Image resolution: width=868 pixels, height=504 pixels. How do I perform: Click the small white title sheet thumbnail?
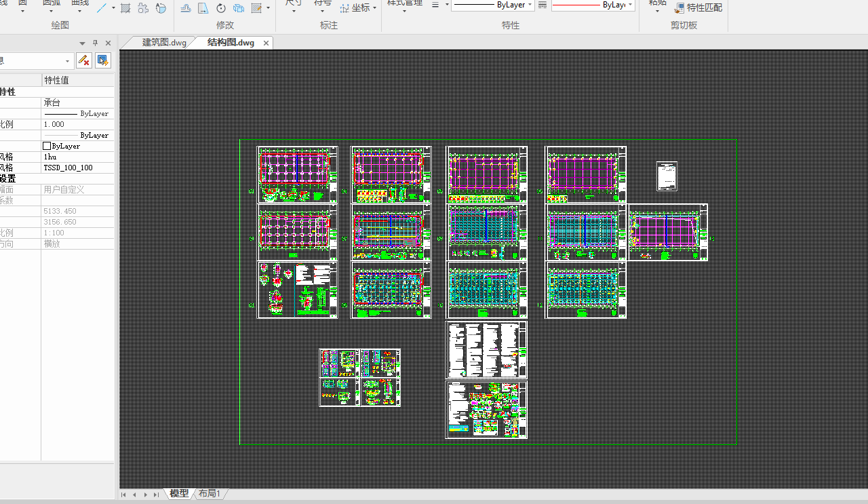[667, 176]
